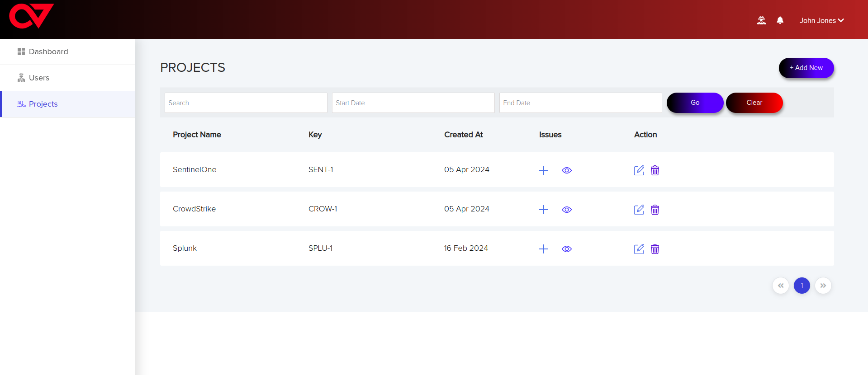Click the Splunk project name
868x375 pixels.
point(185,248)
